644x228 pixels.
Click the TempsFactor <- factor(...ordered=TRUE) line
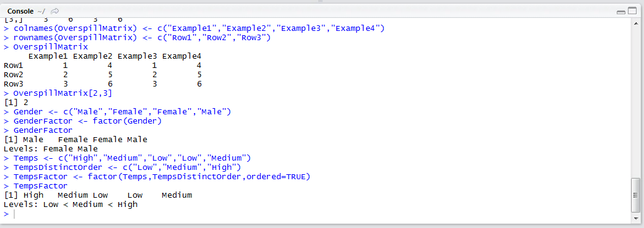coord(157,177)
